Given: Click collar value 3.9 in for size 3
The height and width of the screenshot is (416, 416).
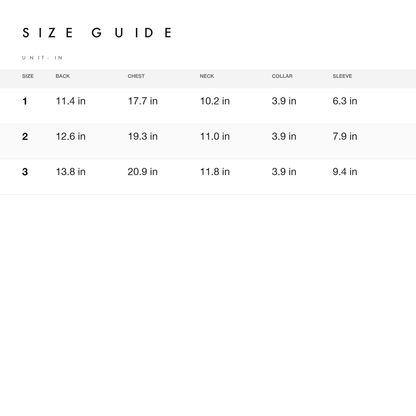Looking at the screenshot, I should (x=284, y=172).
